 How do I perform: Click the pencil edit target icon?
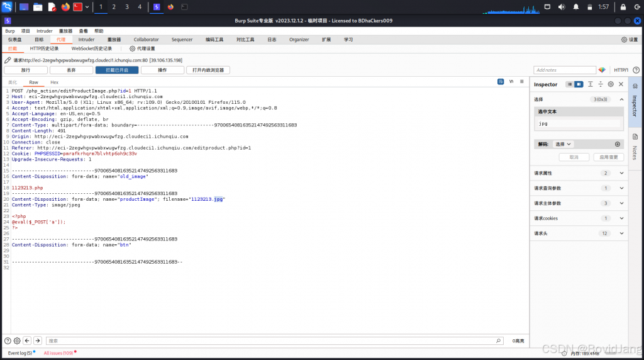[x=8, y=60]
